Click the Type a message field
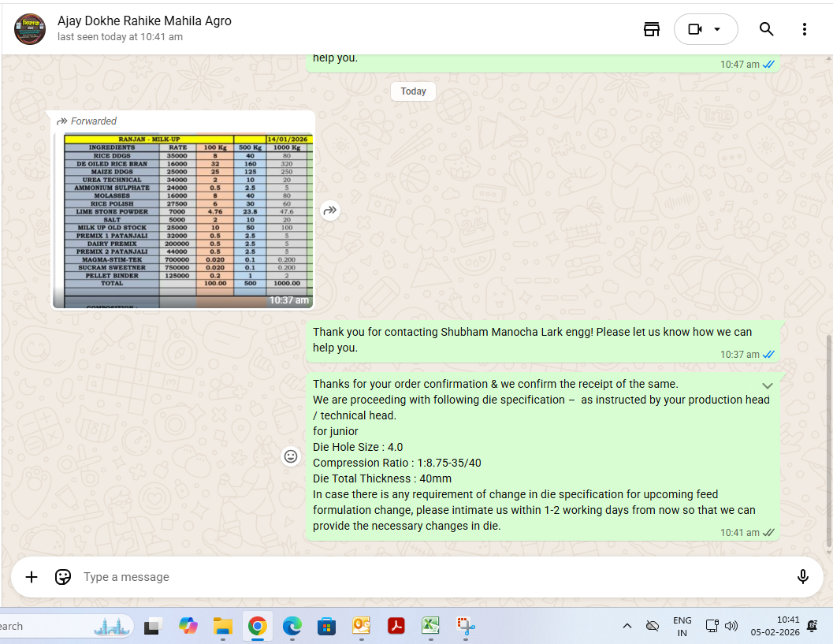Viewport: 833px width, 644px height. 426,577
